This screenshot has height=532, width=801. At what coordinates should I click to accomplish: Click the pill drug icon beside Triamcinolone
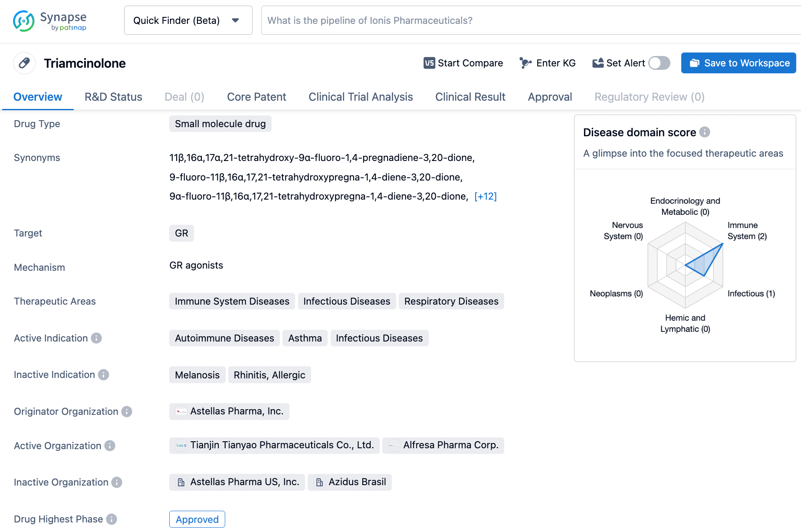click(24, 63)
